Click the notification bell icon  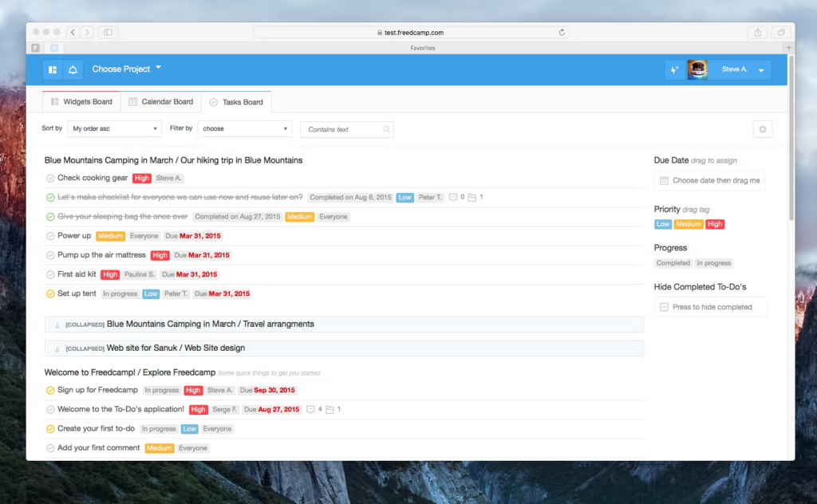pyautogui.click(x=73, y=69)
